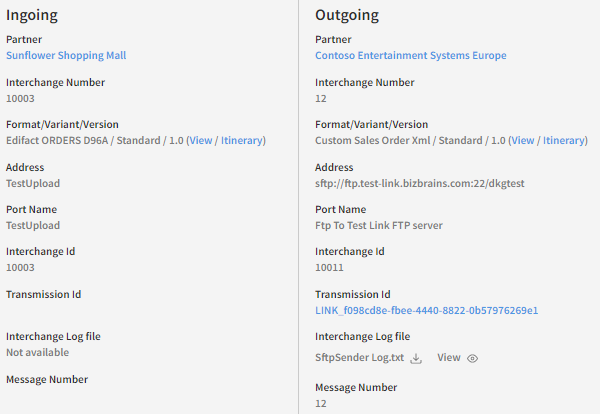Select the outgoing Interchange Id 10011
This screenshot has width=600, height=414.
coord(329,269)
